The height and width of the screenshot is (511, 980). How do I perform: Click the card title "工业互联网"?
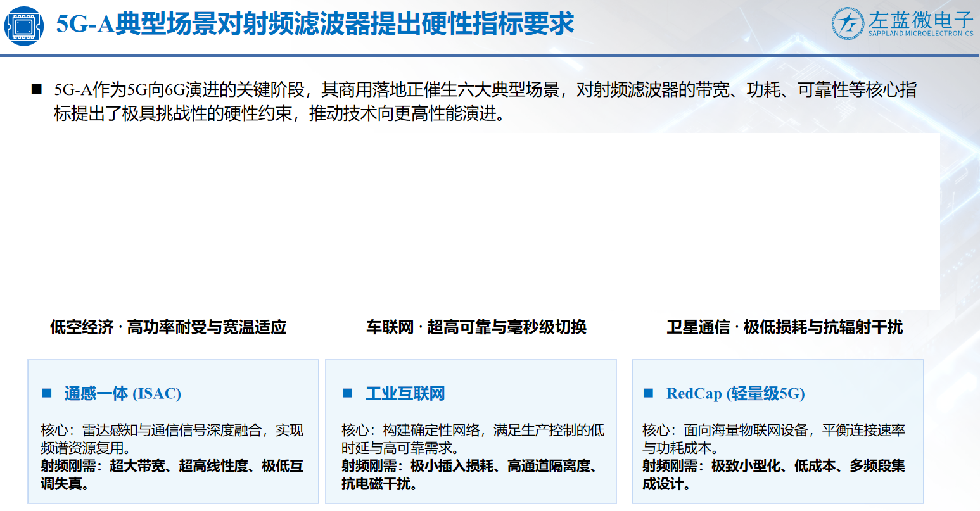click(405, 393)
